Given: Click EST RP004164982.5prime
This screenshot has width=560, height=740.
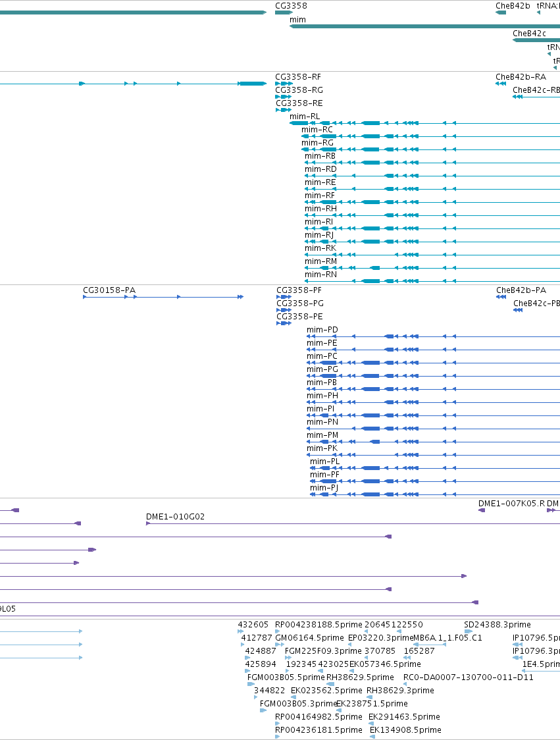Looking at the screenshot, I should (x=319, y=717).
